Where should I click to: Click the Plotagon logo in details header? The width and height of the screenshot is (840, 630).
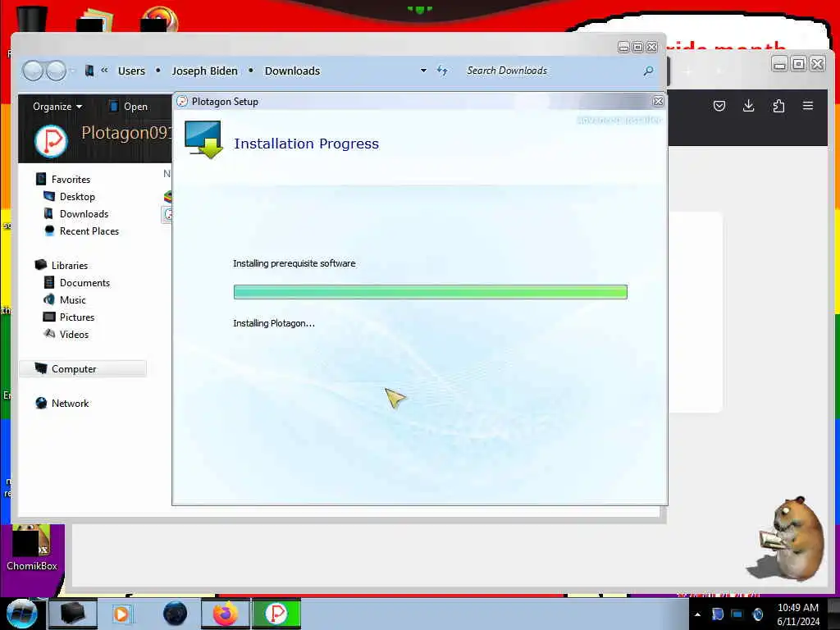tap(51, 140)
